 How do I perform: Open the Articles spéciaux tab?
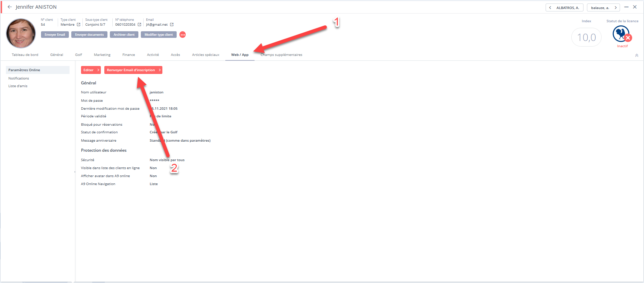[206, 55]
